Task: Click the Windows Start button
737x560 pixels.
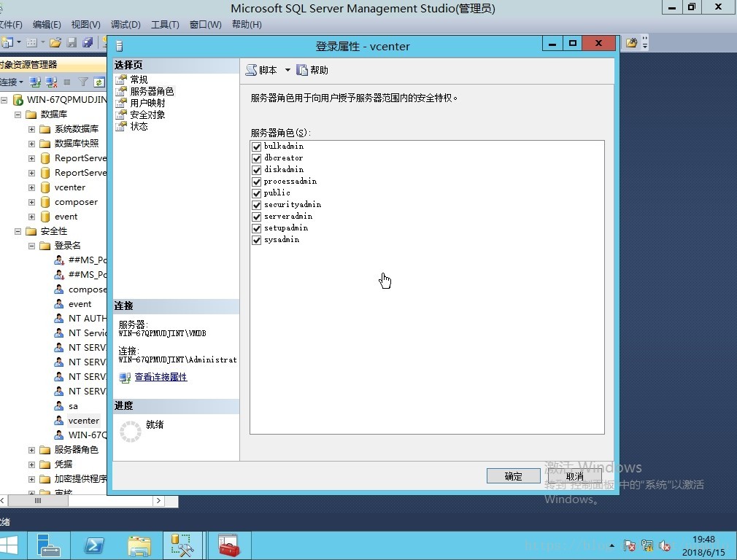Action: click(x=9, y=545)
